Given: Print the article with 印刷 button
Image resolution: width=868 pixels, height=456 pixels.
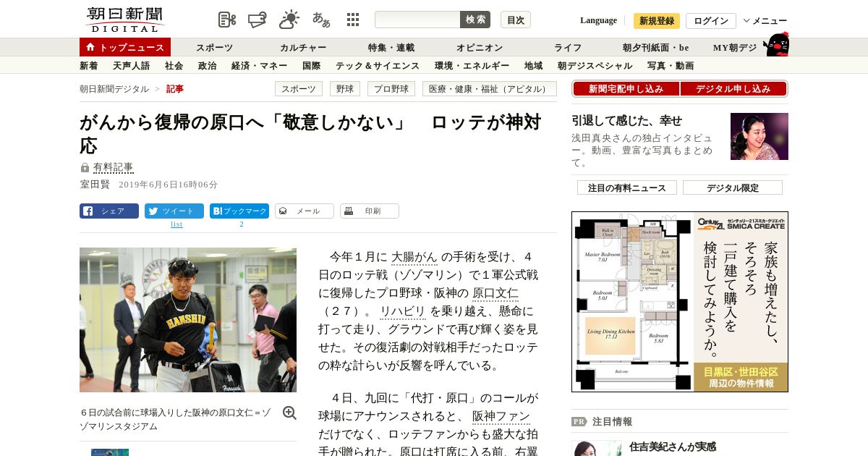Looking at the screenshot, I should [x=370, y=211].
